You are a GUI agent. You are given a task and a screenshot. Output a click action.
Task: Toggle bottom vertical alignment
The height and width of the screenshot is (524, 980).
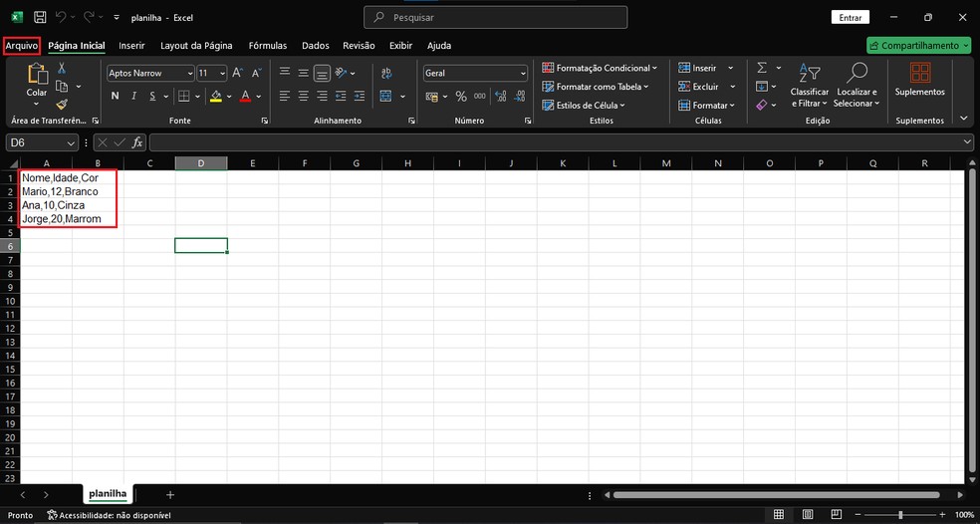click(322, 73)
